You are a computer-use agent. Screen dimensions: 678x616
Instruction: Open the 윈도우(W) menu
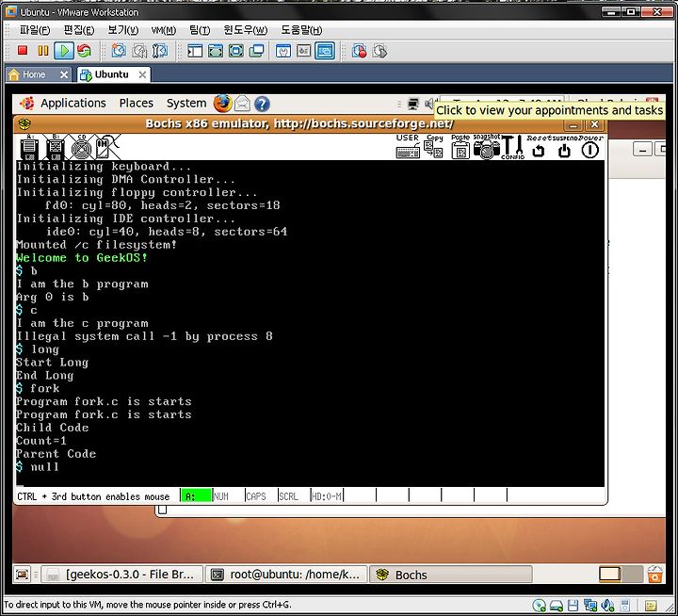(x=245, y=30)
